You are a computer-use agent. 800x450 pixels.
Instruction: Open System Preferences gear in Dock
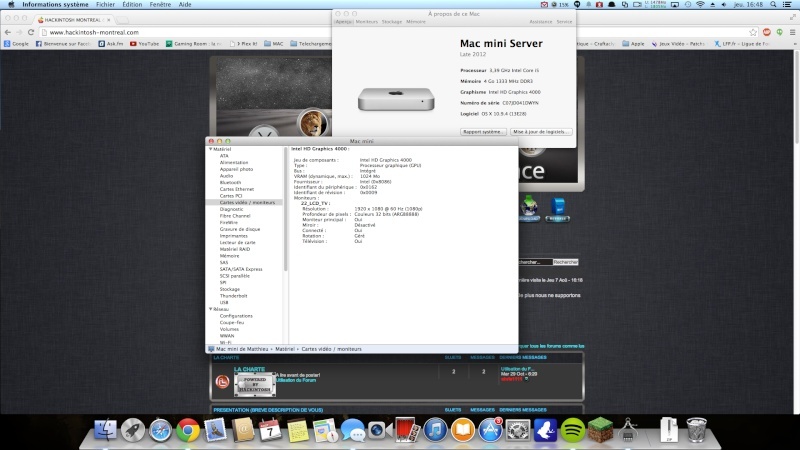point(518,430)
